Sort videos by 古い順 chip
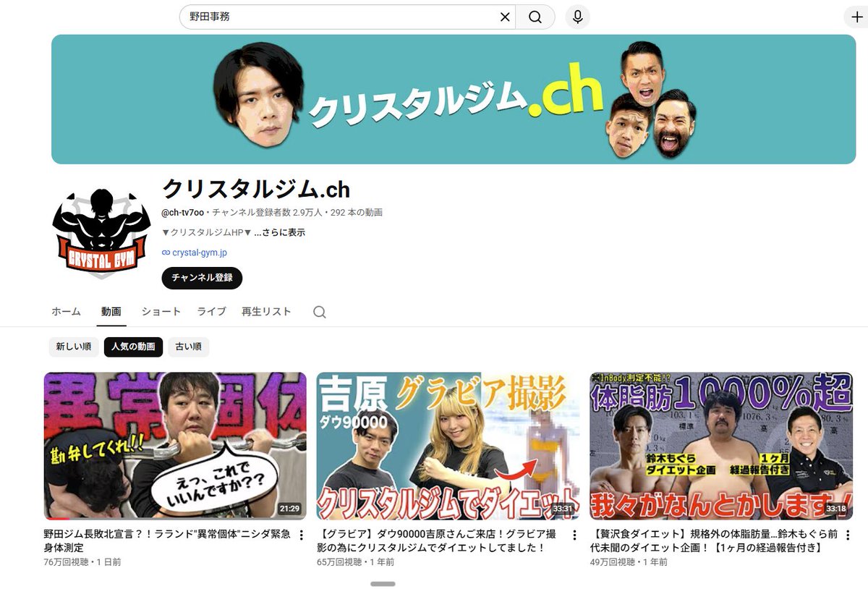The height and width of the screenshot is (589, 868). tap(189, 347)
